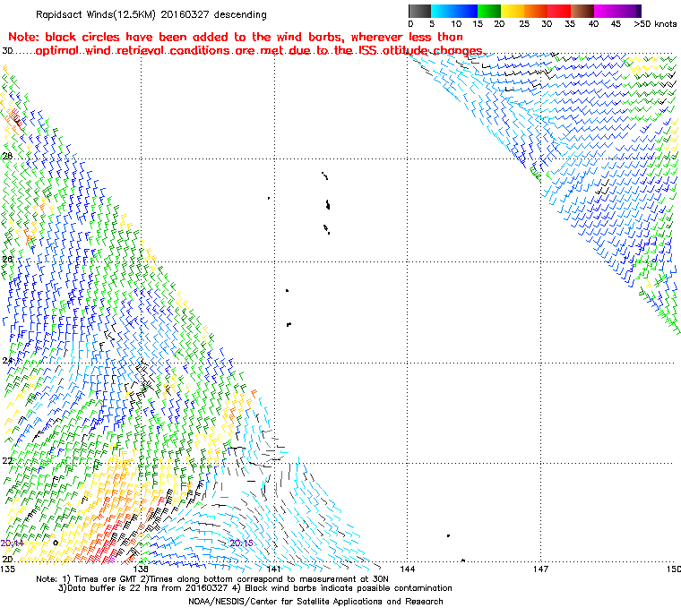This screenshot has width=681, height=616.
Task: Click the green 15-20 knots legend swatch
Action: 489,12
